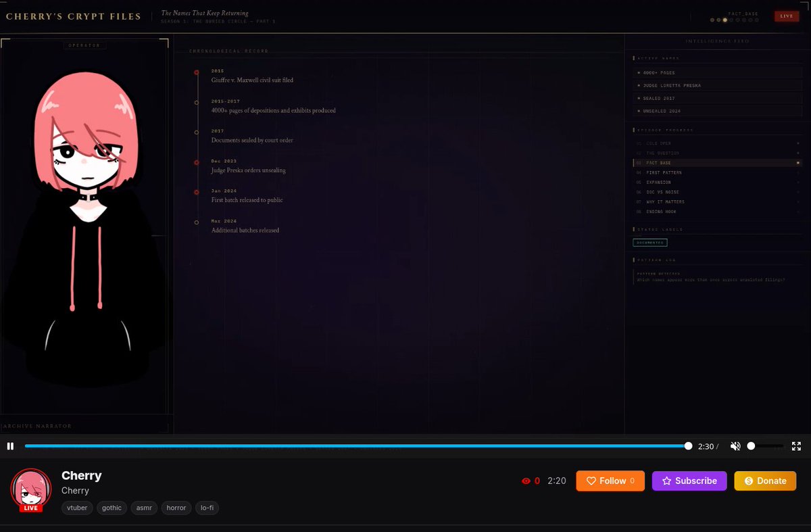
Task: Click 'Judge Preska orders unsealing'
Action: (x=248, y=170)
